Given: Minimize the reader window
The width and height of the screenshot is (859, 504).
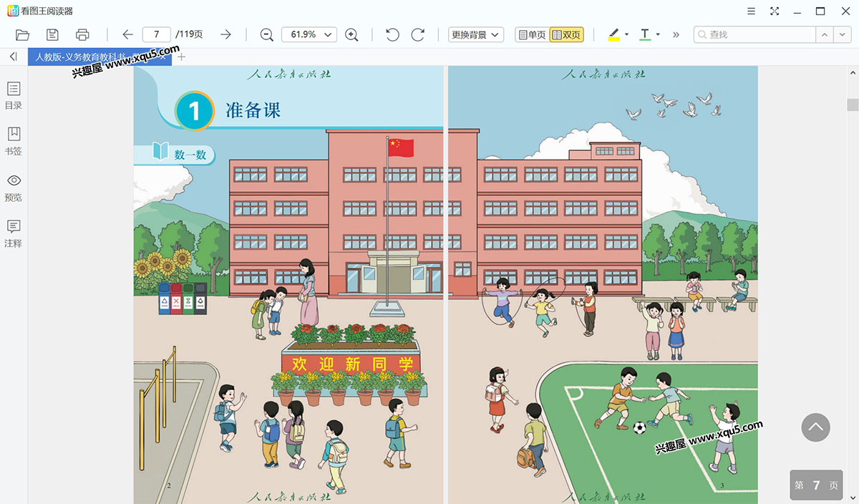Looking at the screenshot, I should coord(797,11).
